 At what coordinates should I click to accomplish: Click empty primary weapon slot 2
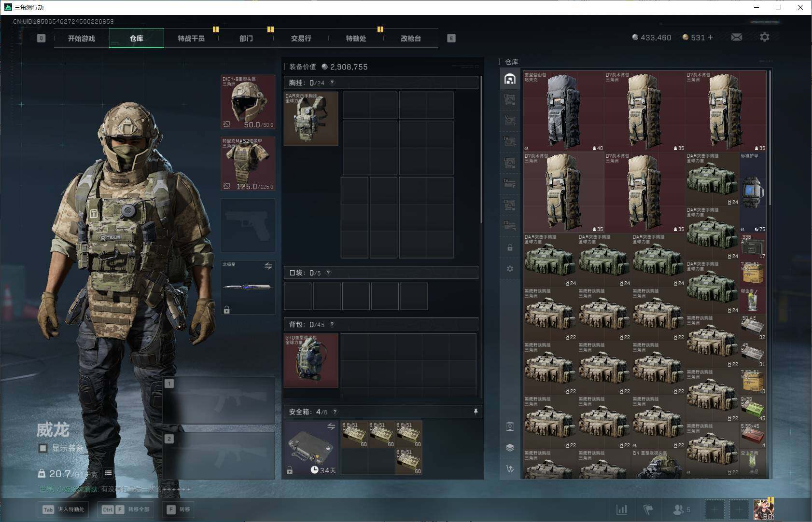point(219,455)
